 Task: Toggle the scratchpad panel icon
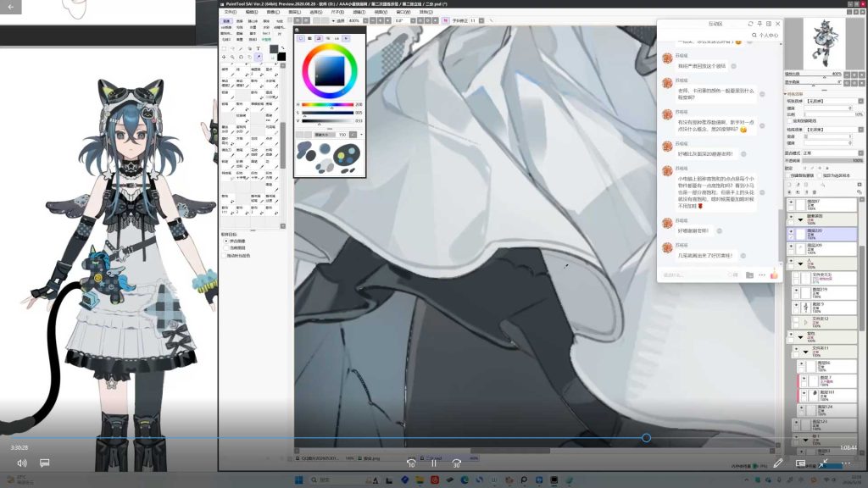coord(346,38)
